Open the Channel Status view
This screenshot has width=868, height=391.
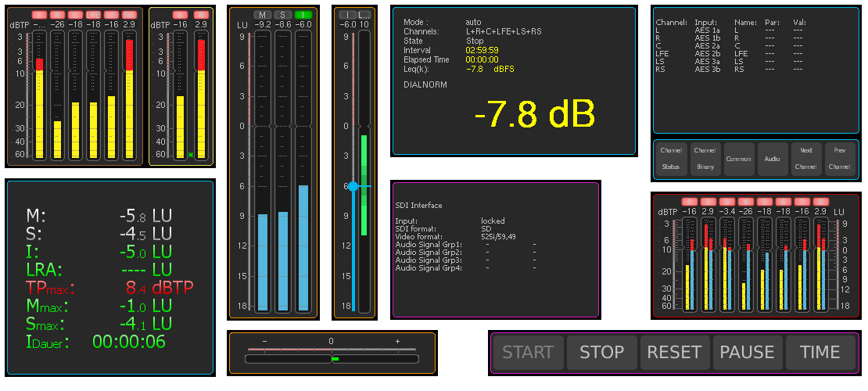(x=672, y=159)
